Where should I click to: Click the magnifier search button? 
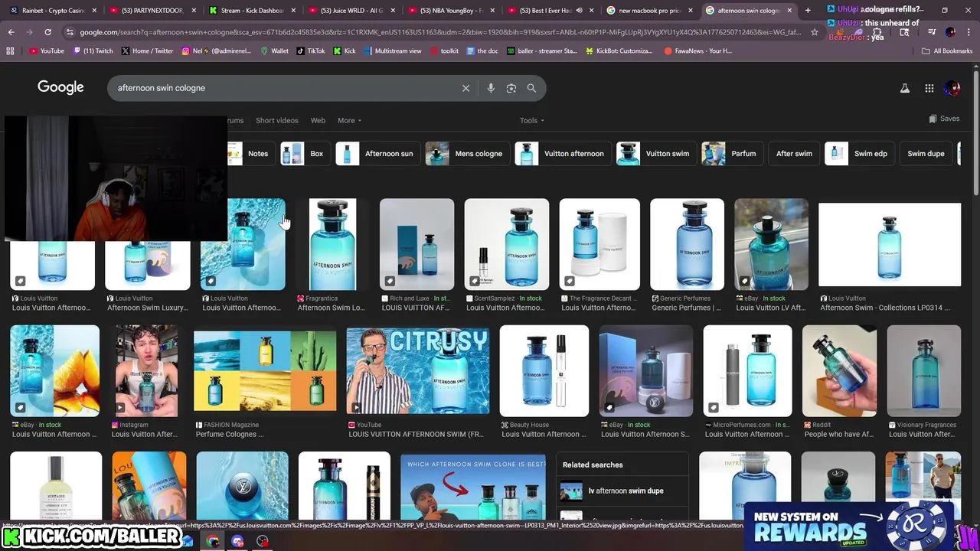point(531,88)
